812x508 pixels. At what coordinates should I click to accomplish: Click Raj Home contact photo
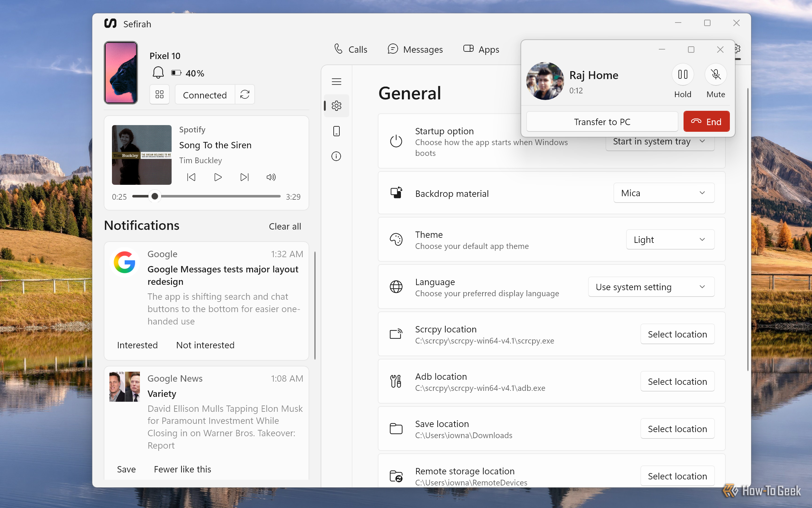[x=545, y=81]
